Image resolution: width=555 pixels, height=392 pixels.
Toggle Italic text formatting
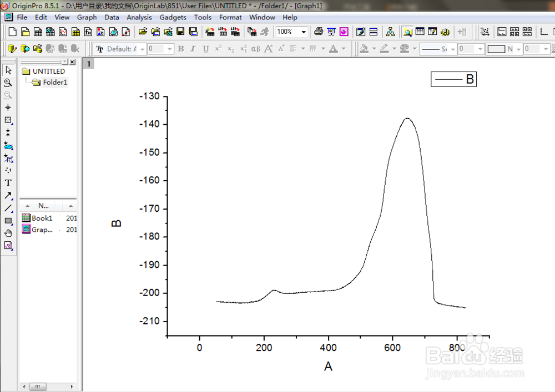[193, 49]
